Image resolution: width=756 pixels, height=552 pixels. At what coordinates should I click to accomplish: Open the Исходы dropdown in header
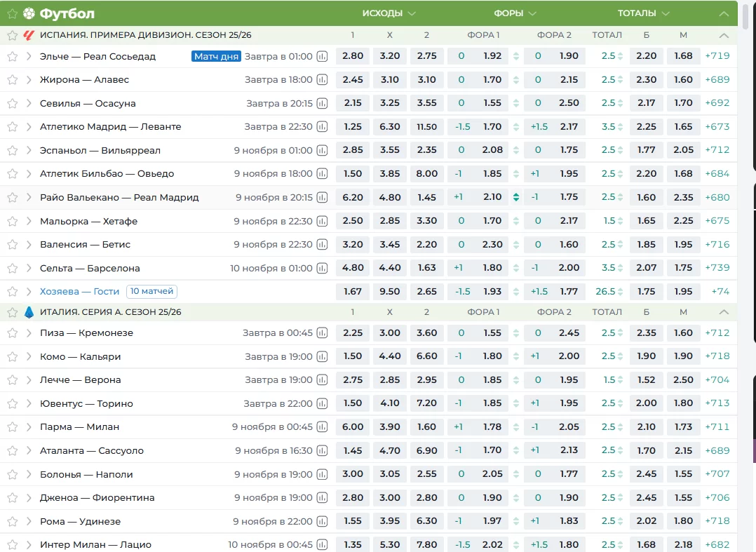pyautogui.click(x=389, y=13)
